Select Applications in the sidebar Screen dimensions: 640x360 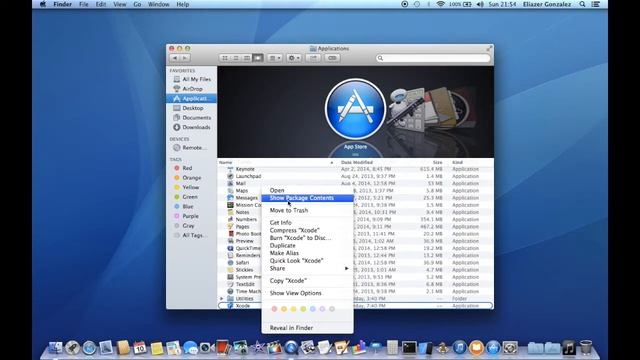[192, 98]
